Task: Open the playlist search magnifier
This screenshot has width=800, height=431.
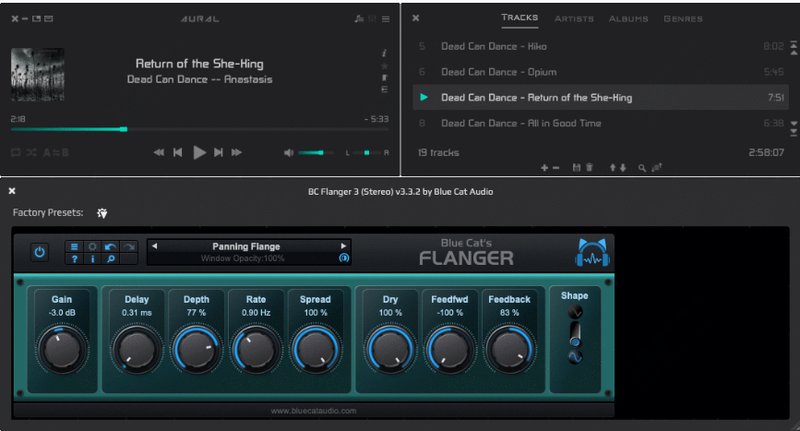Action: point(641,168)
